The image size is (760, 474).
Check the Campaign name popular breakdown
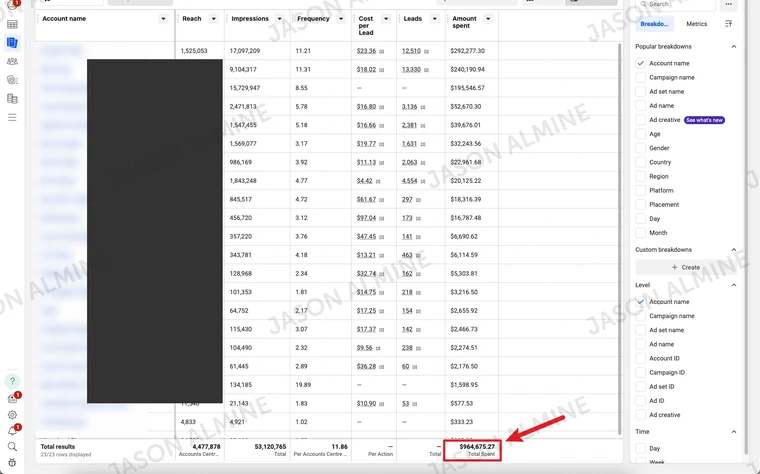tap(641, 78)
